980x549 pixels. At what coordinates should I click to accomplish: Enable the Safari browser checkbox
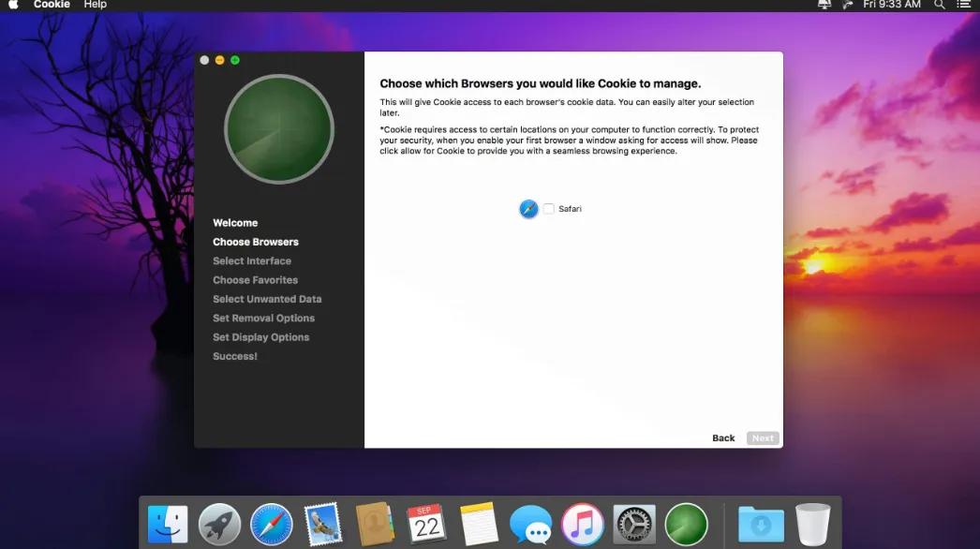click(x=549, y=209)
